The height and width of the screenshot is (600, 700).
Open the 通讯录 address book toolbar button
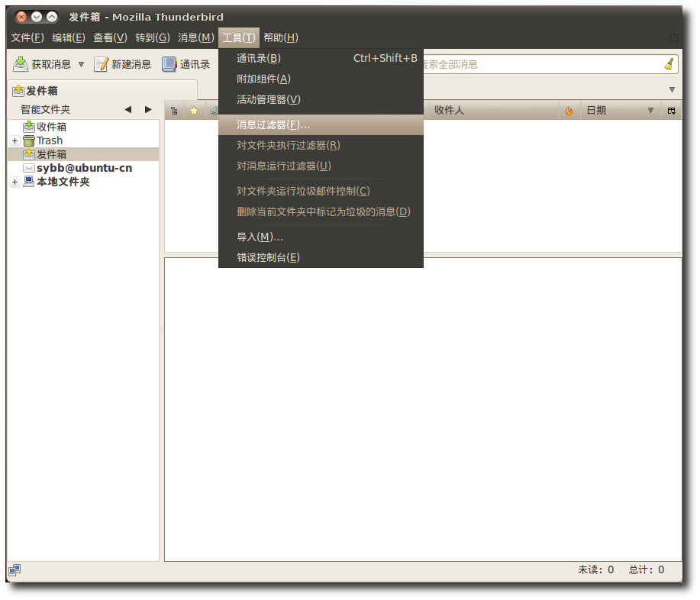point(185,64)
